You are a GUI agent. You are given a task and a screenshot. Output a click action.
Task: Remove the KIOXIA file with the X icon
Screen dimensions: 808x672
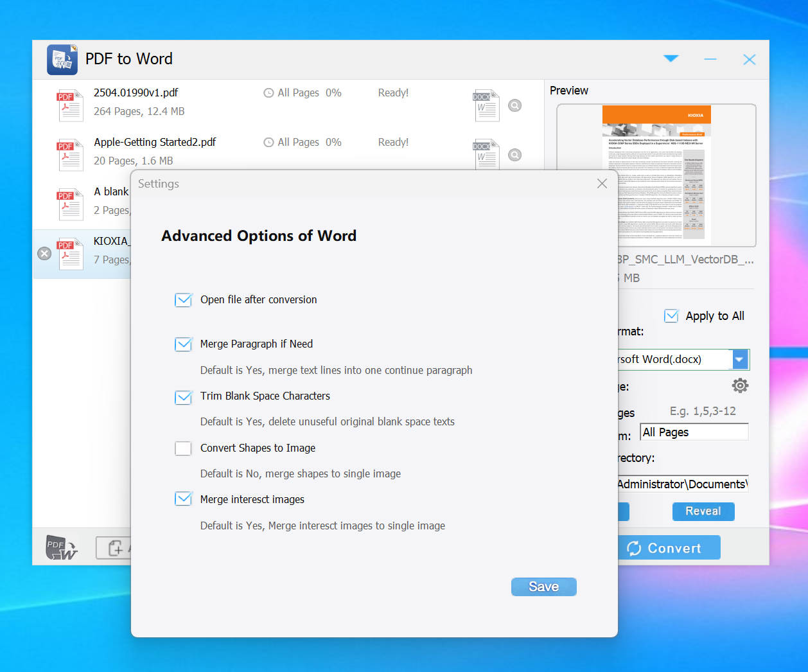click(x=44, y=254)
